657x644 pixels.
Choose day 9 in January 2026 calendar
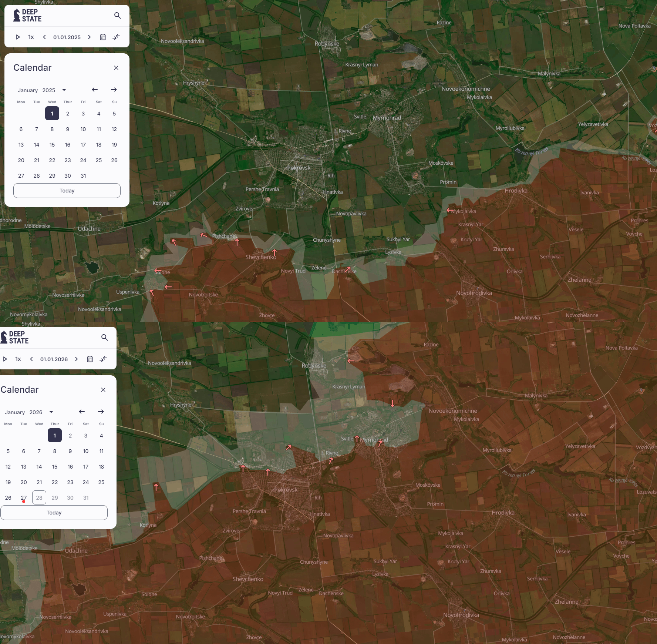70,451
